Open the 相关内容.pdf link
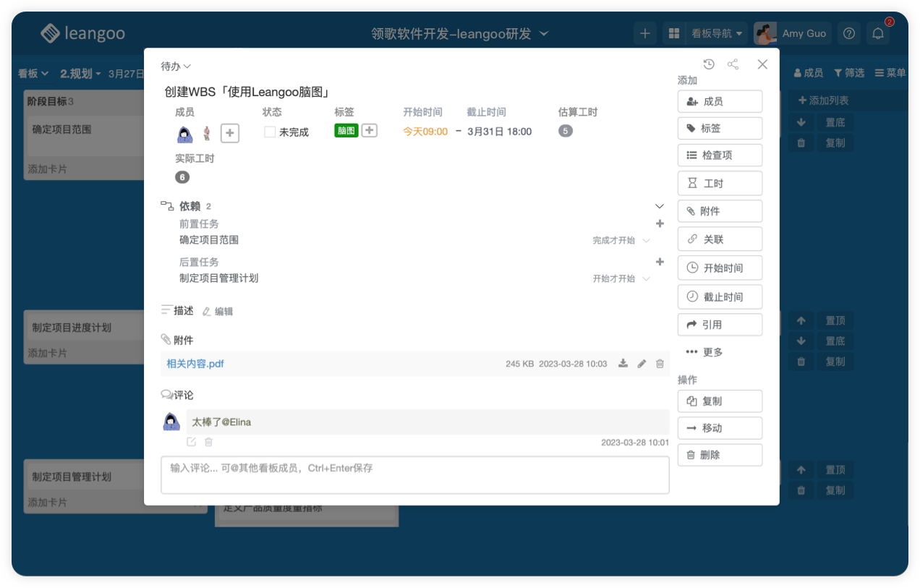920x588 pixels. [x=195, y=364]
